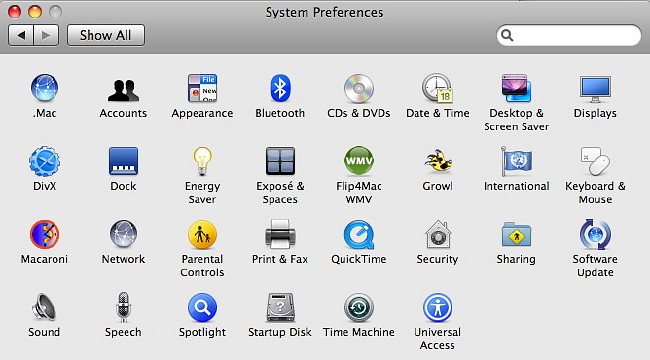Go forward with the right arrow button
Screen dimensions: 650x360
[46, 35]
